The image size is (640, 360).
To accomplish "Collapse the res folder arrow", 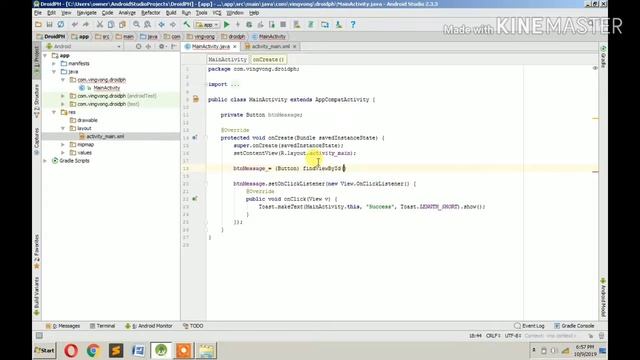I will coord(54,112).
